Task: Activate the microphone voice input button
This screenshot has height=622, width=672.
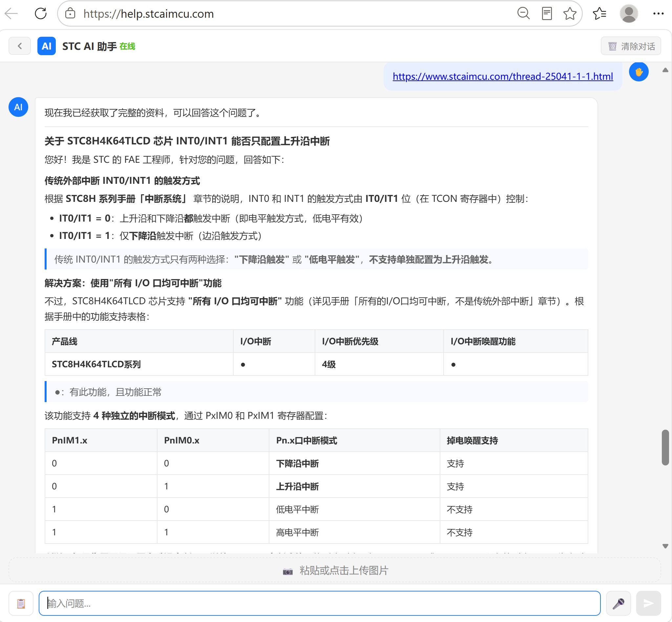Action: [x=619, y=603]
